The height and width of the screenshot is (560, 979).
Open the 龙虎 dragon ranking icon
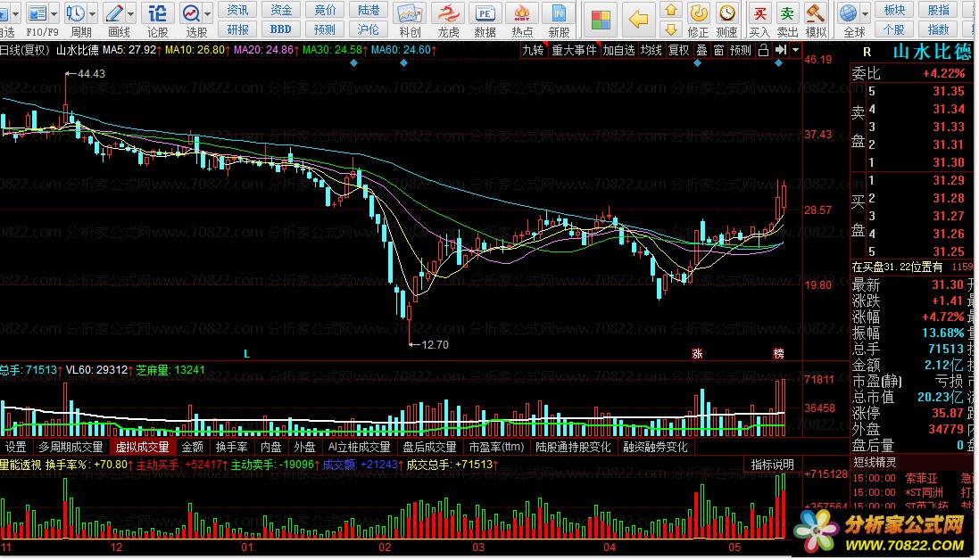(448, 12)
